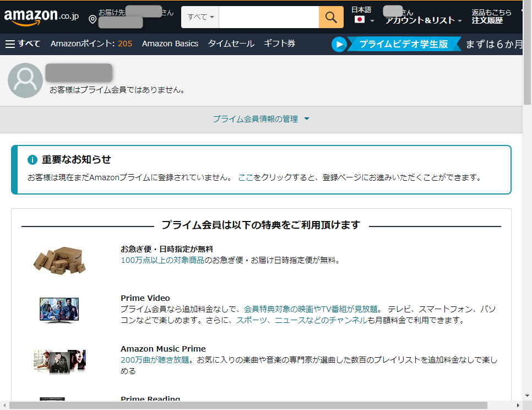532x410 pixels.
Task: Open the すべて search category dropdown
Action: (x=200, y=17)
